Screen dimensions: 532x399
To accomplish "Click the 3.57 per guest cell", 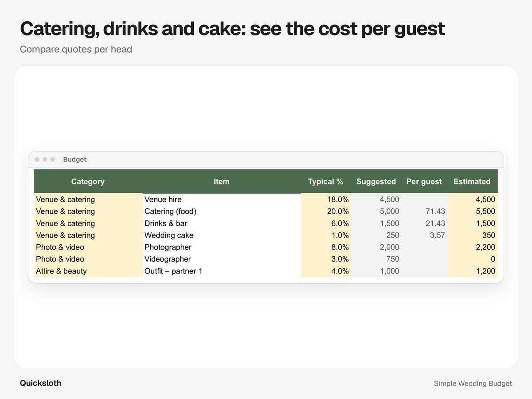I will (424, 235).
